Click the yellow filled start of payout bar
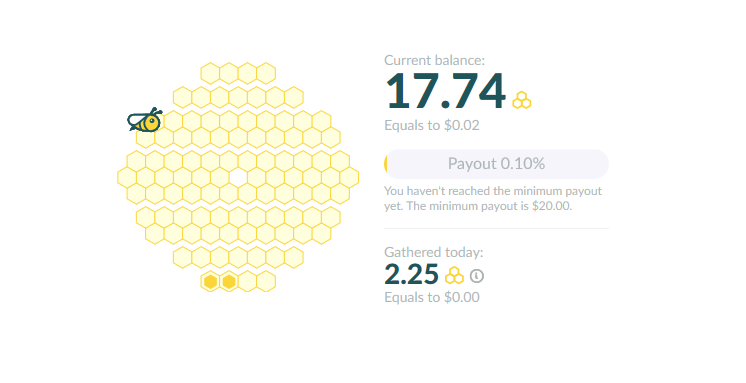 point(386,164)
